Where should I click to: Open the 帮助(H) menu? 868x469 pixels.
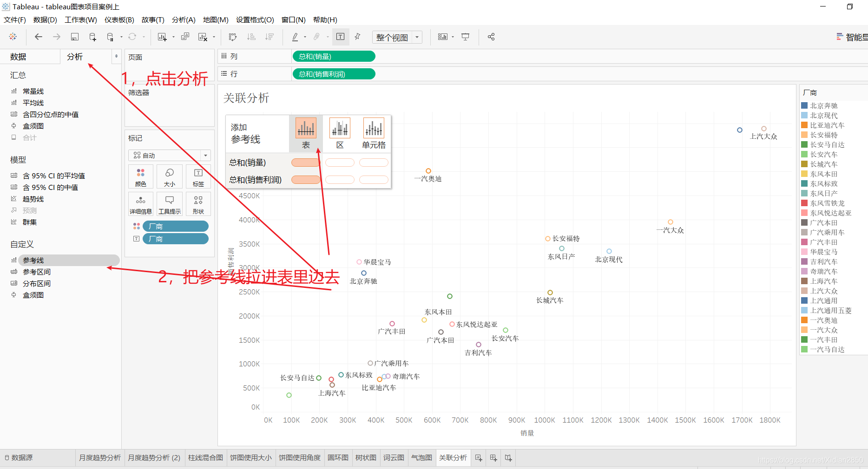click(325, 20)
